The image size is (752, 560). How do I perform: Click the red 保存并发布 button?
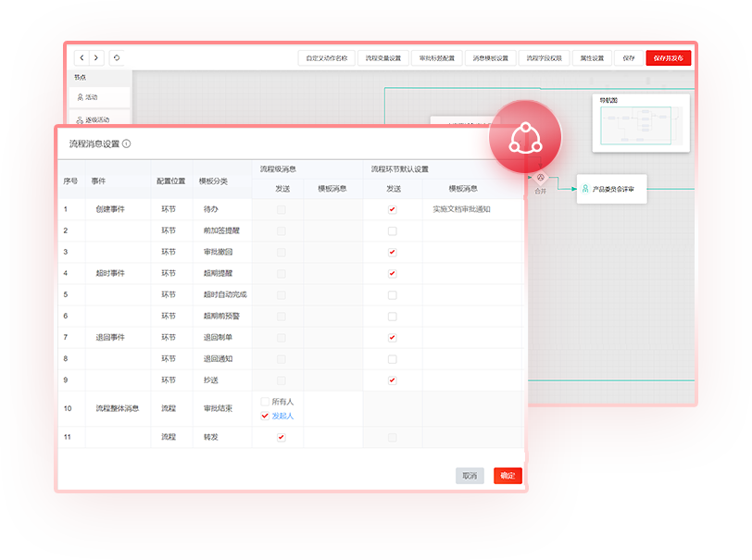[x=669, y=57]
